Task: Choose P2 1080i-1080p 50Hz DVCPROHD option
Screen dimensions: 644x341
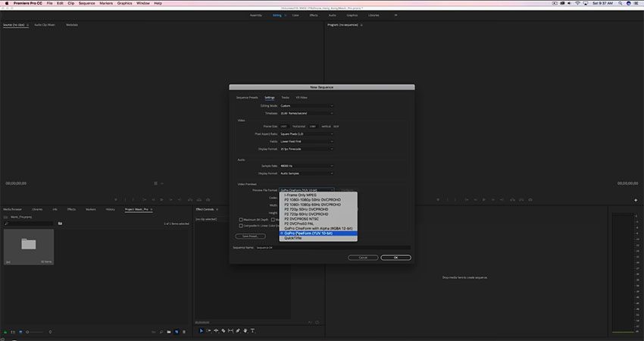Action: click(318, 199)
